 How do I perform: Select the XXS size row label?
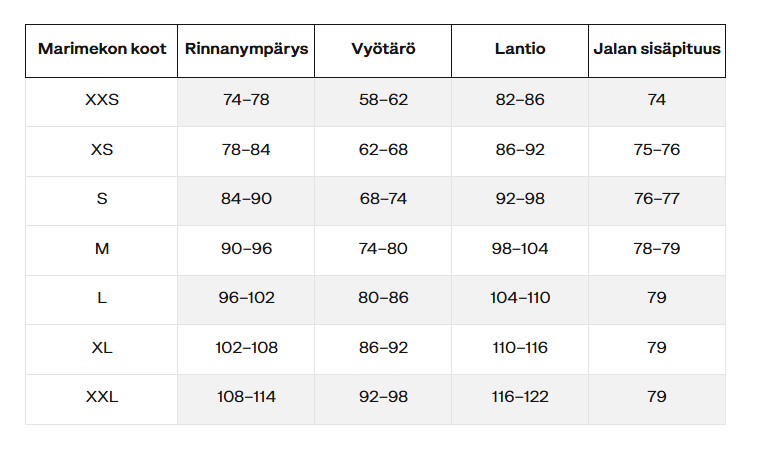[x=101, y=100]
